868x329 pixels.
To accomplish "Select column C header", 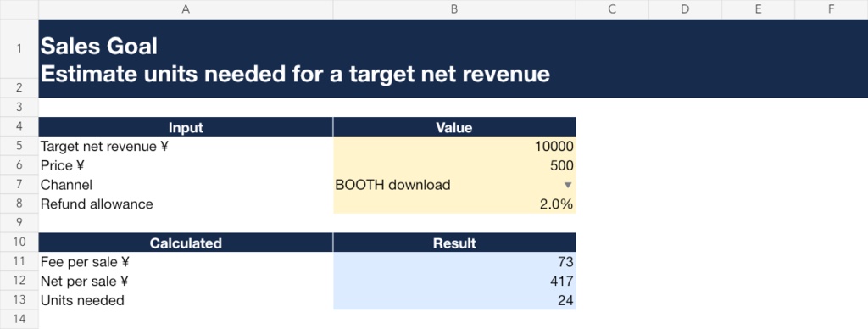I will (x=612, y=9).
